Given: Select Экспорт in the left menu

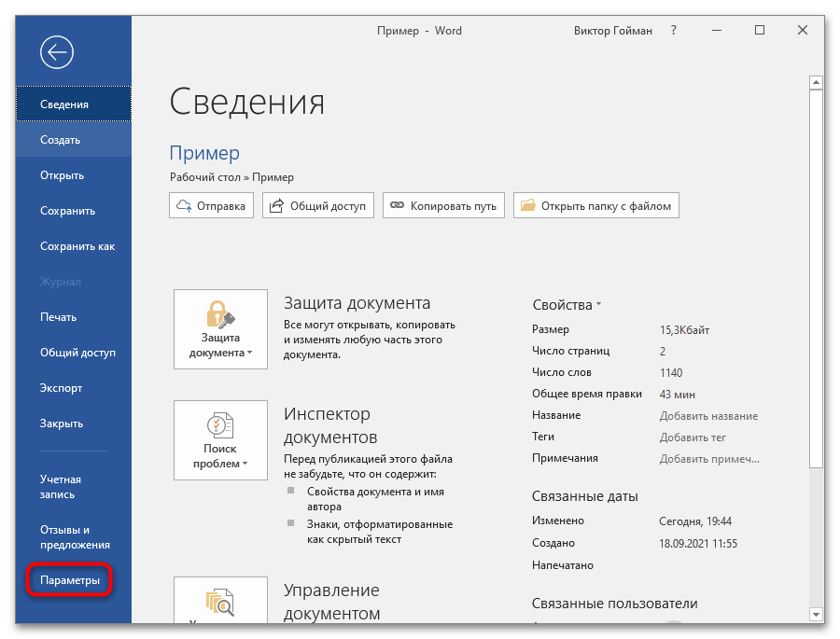Looking at the screenshot, I should point(62,388).
